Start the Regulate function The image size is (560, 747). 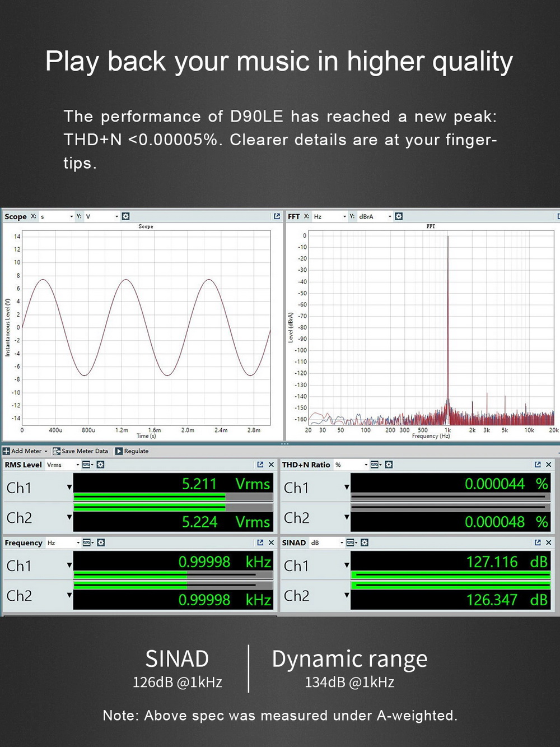[x=132, y=451]
